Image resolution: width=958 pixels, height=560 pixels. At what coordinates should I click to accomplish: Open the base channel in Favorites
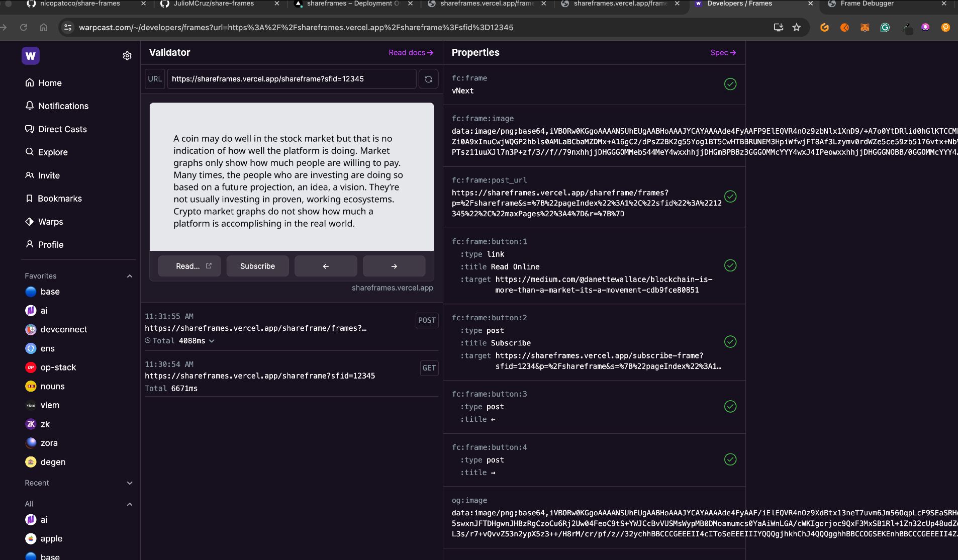coord(43,292)
